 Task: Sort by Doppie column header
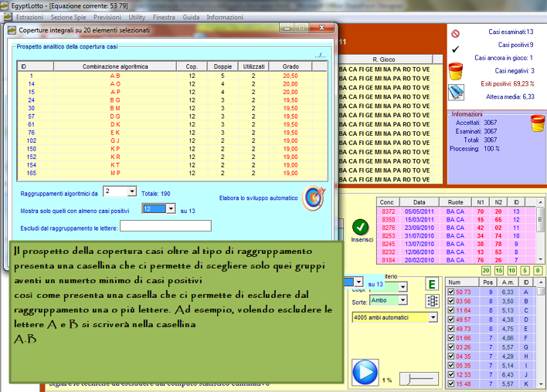point(223,66)
